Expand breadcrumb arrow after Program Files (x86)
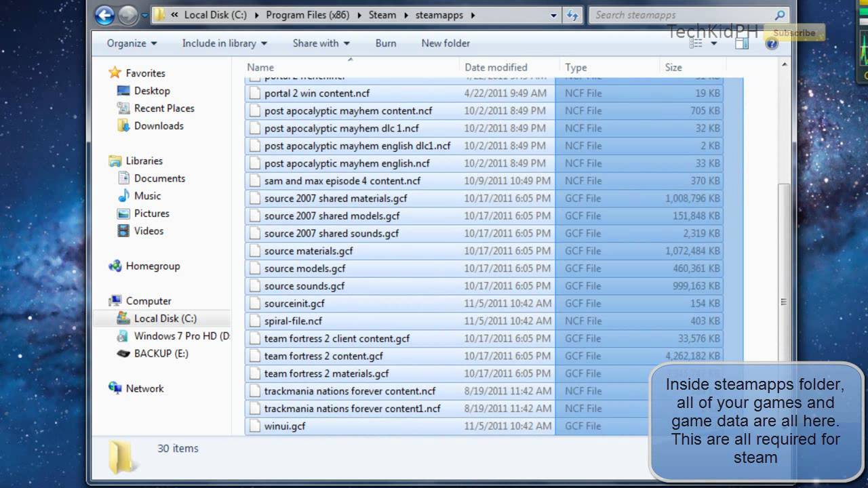Viewport: 868px width, 488px height. [x=359, y=15]
